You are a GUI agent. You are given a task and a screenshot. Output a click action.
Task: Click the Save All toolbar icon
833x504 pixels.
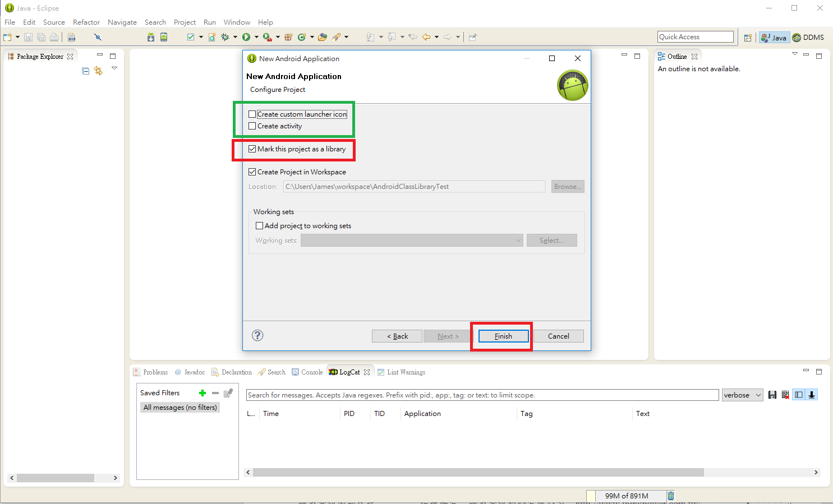point(41,37)
